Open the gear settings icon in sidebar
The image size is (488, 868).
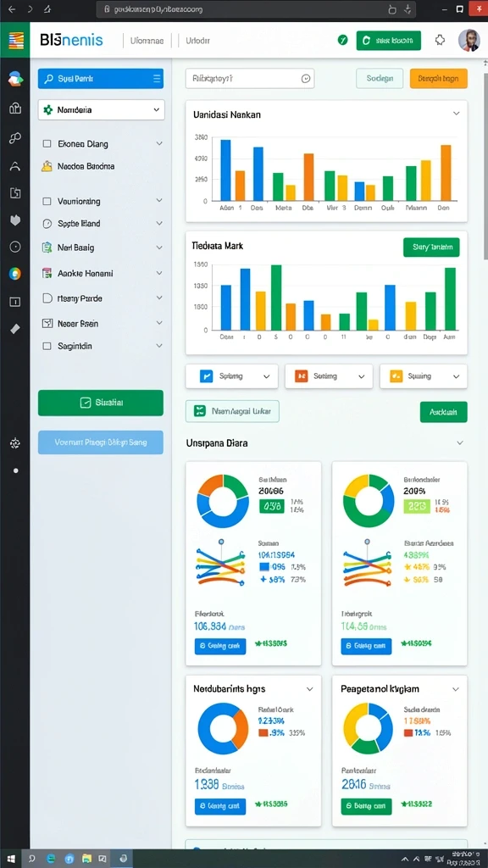coord(15,442)
